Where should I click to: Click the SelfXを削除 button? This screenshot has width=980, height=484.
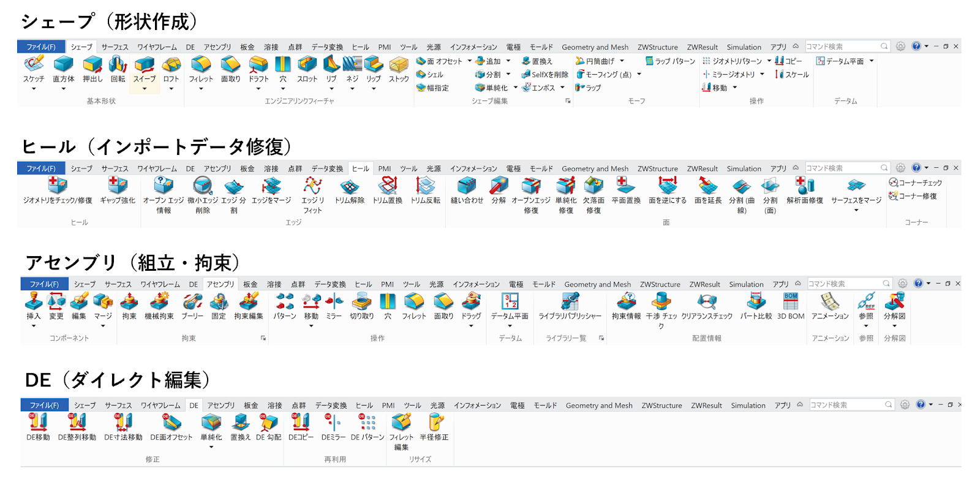545,75
